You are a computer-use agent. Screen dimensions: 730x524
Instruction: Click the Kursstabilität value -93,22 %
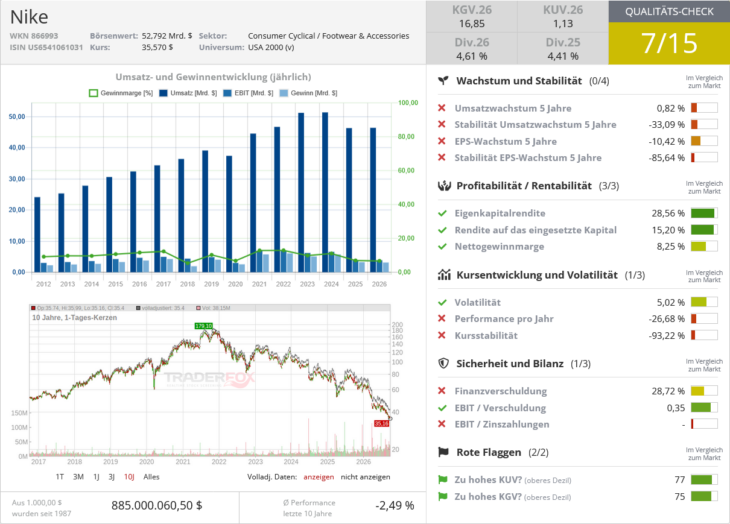point(667,336)
